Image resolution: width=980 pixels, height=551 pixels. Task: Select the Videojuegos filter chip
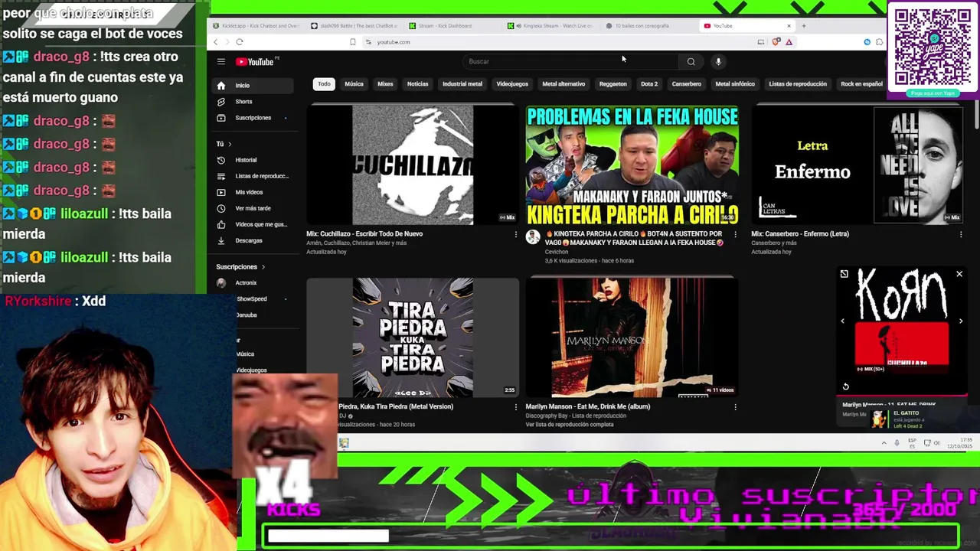(512, 84)
